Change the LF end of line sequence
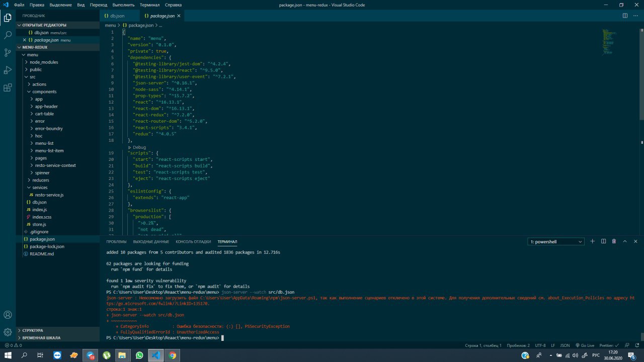This screenshot has width=644, height=362. 553,345
